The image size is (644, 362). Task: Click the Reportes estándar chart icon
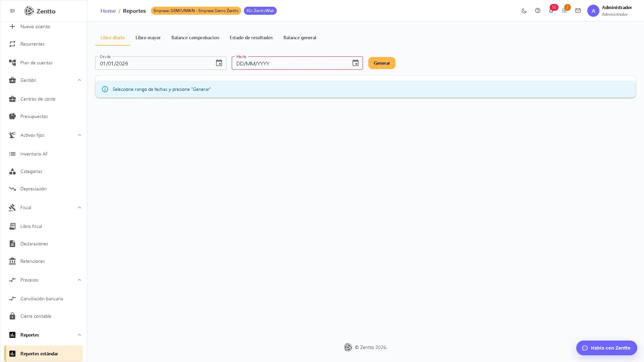point(12,354)
